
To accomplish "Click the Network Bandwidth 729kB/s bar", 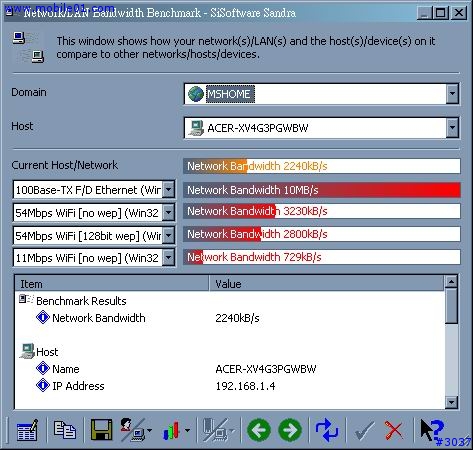I will [x=322, y=257].
